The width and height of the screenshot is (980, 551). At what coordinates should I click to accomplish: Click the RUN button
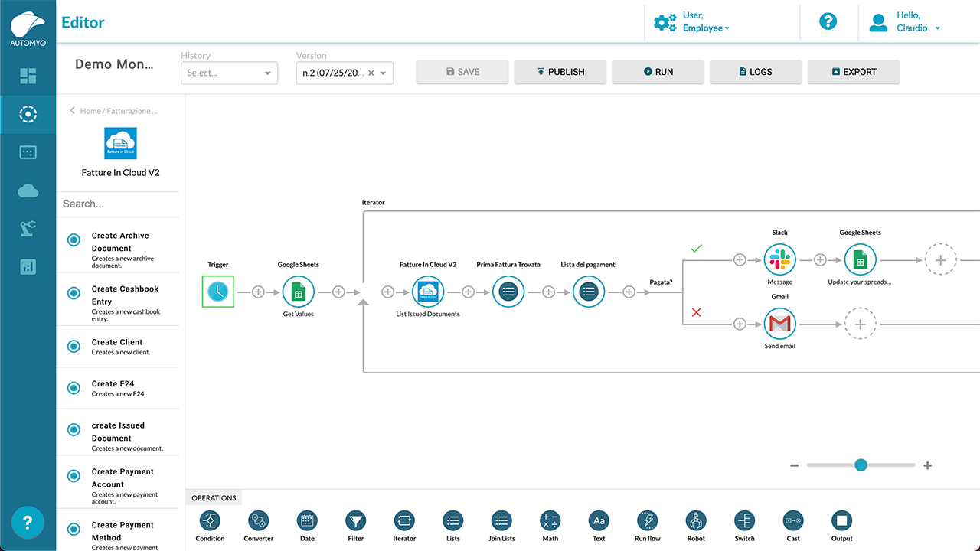click(x=658, y=72)
